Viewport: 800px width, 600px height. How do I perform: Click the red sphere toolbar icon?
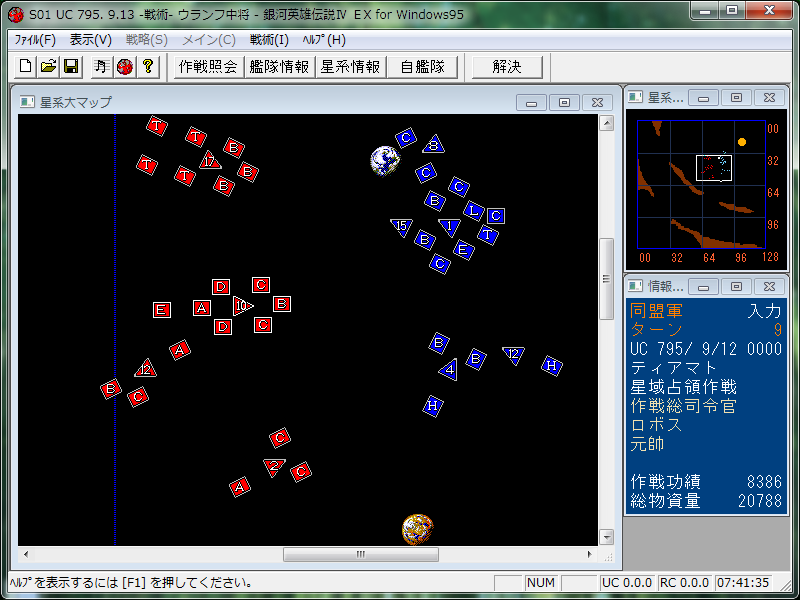[124, 66]
